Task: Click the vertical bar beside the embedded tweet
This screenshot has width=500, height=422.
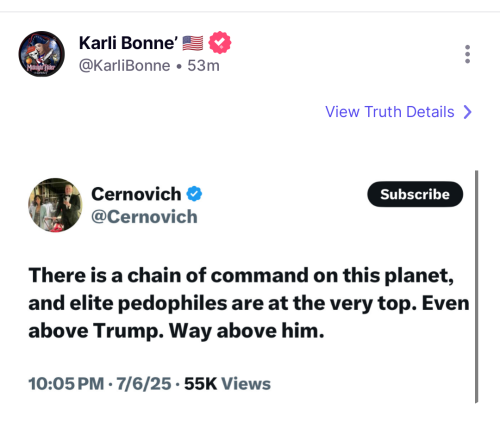Action: (476, 287)
